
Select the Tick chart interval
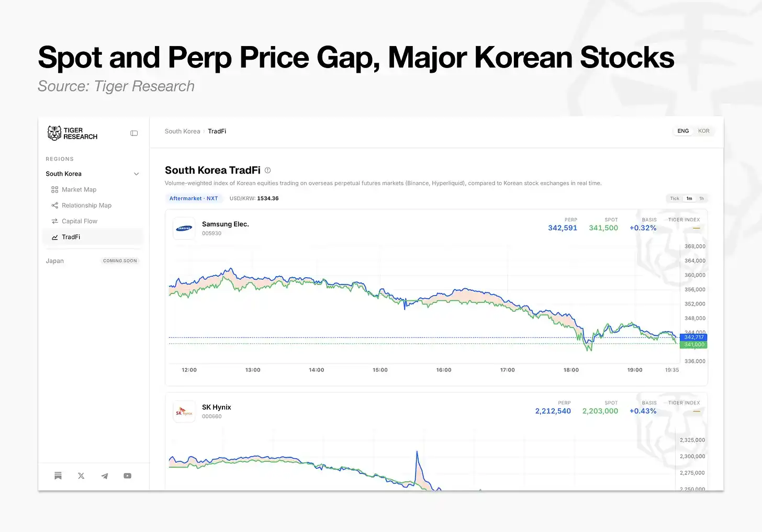coord(675,199)
